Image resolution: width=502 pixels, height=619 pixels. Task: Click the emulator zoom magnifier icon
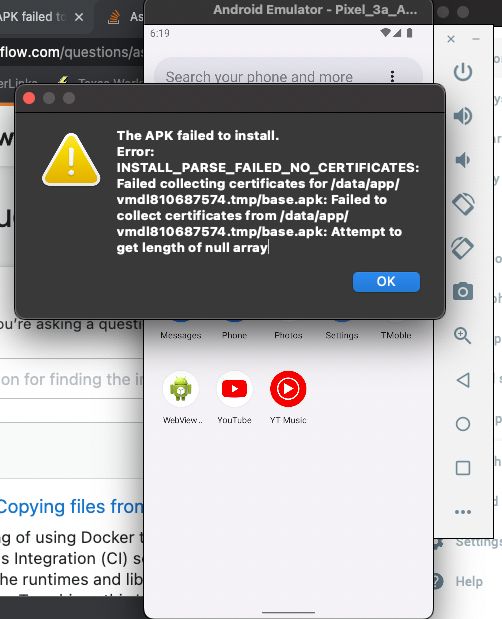pos(463,336)
